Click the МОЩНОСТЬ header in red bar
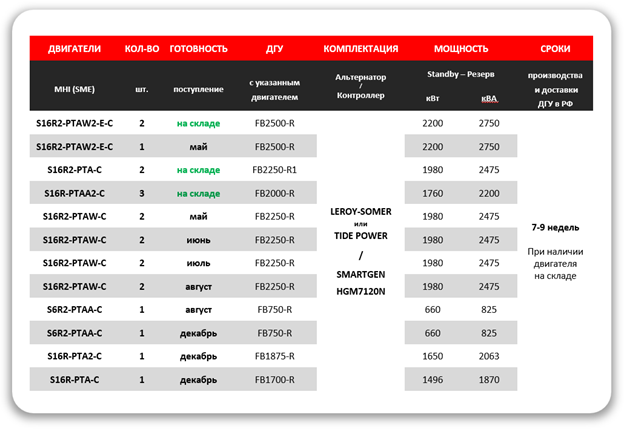Image resolution: width=624 pixels, height=432 pixels. point(460,48)
